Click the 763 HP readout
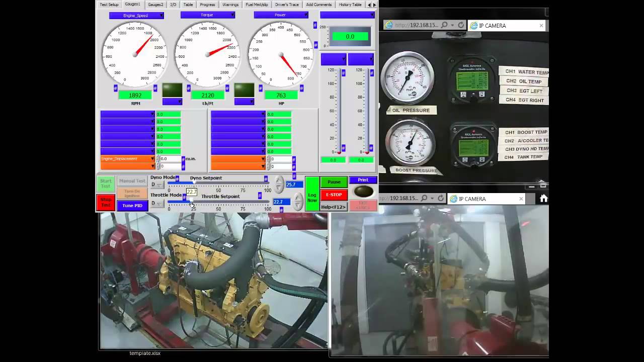The height and width of the screenshot is (362, 644). tap(281, 95)
